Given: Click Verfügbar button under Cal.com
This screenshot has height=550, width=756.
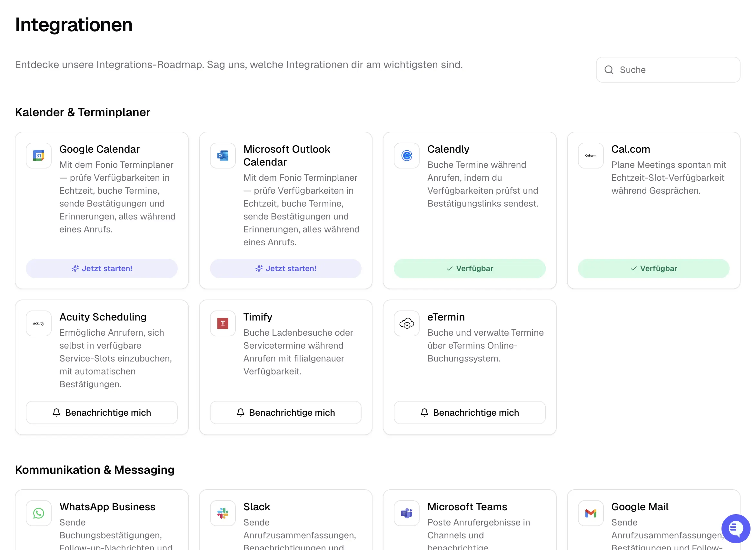Looking at the screenshot, I should point(653,269).
